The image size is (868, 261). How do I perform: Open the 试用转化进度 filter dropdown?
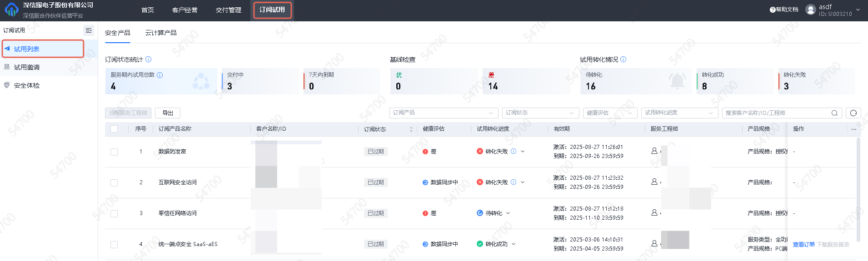(x=679, y=113)
